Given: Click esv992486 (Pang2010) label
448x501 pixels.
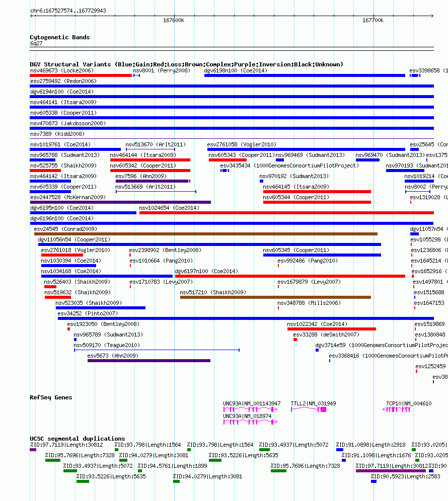Looking at the screenshot, I should point(308,261).
